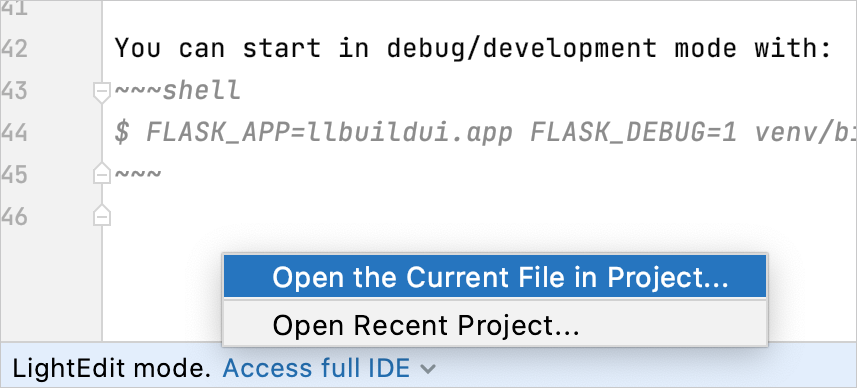Click line number 43 in the gutter
The height and width of the screenshot is (388, 857).
[x=14, y=91]
